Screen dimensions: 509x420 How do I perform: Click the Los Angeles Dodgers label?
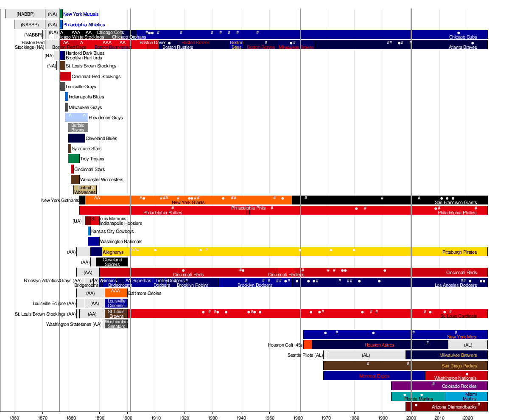pyautogui.click(x=456, y=285)
